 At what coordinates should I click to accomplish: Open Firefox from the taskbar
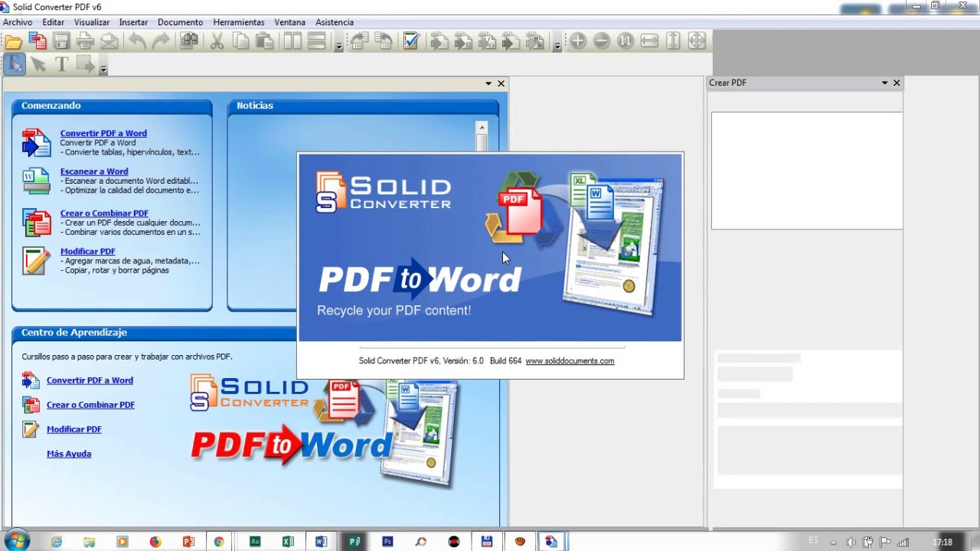(x=155, y=542)
